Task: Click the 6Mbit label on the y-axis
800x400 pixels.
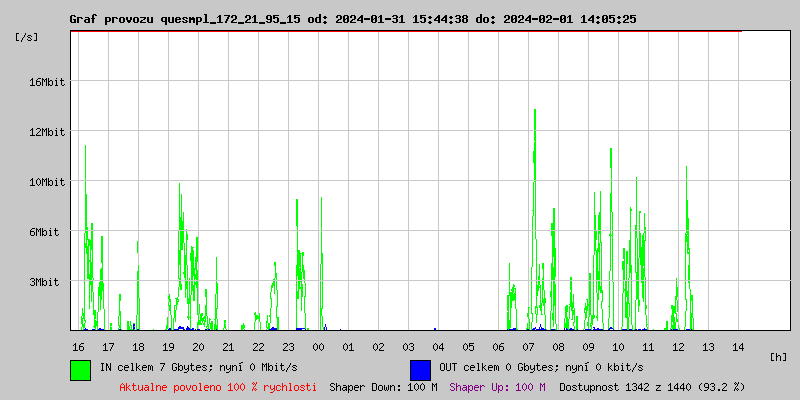Action: click(44, 232)
